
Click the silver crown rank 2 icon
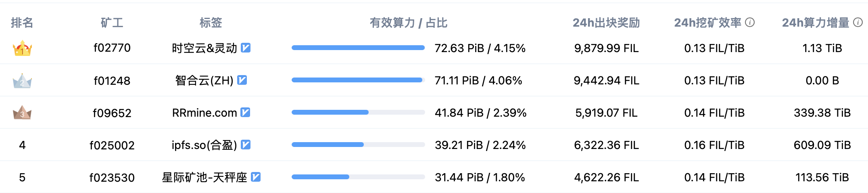click(22, 81)
